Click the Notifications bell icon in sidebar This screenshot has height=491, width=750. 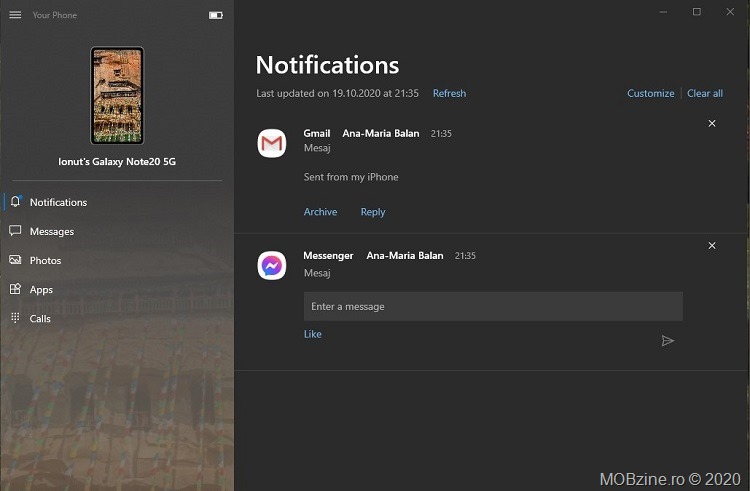coord(16,202)
